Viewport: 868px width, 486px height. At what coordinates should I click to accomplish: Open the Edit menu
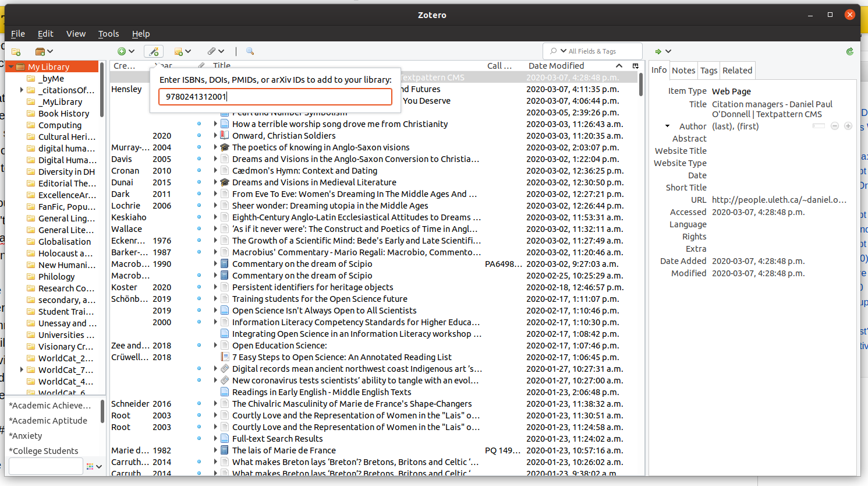[45, 34]
